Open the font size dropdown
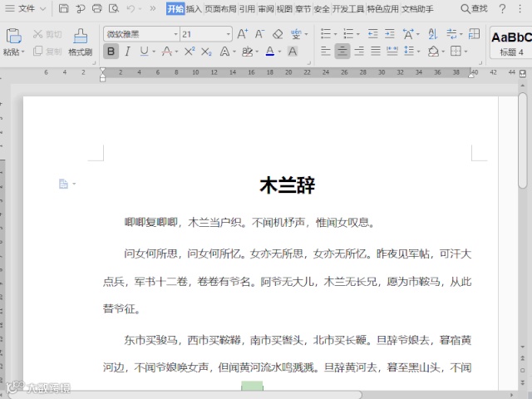 click(229, 34)
